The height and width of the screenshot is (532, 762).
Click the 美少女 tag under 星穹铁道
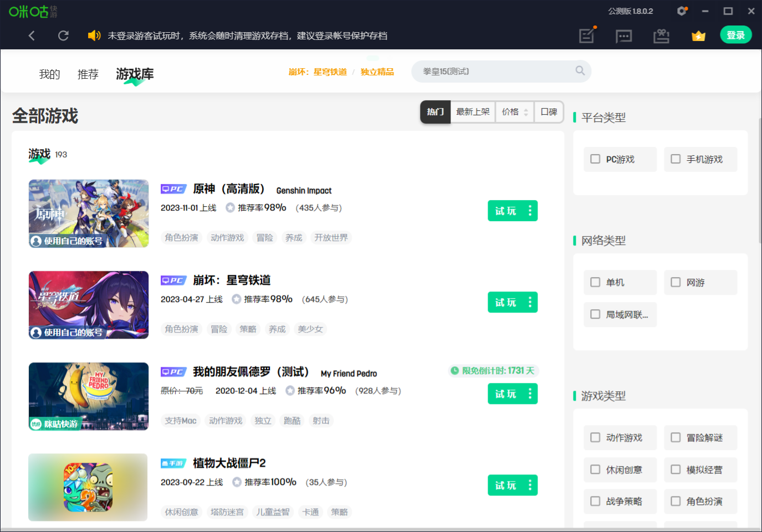(x=310, y=329)
